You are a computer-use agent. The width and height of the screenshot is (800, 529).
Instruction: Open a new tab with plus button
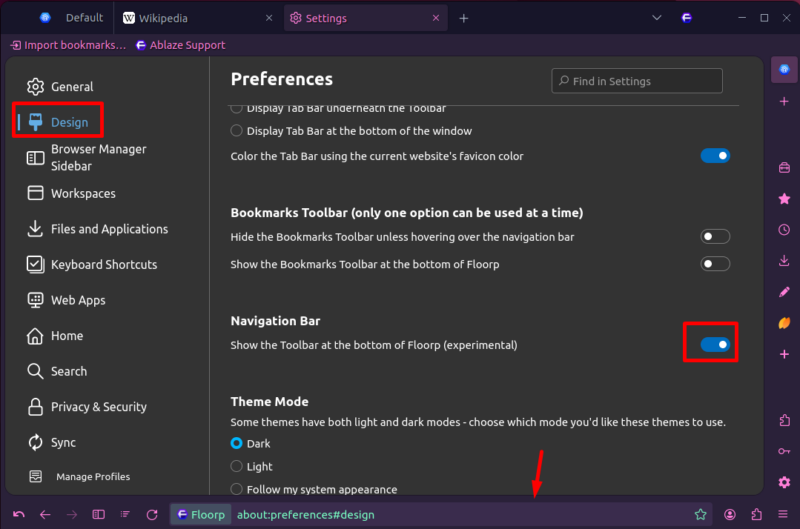point(463,18)
